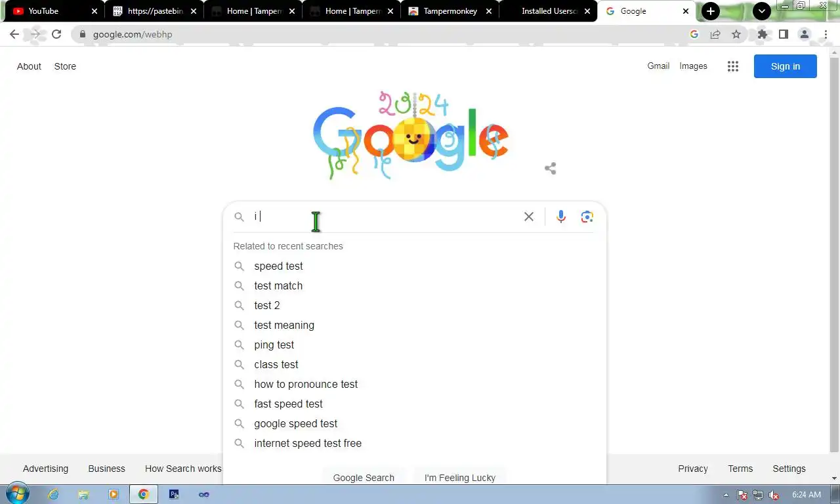
Task: Open the Advertising footer link
Action: point(45,469)
